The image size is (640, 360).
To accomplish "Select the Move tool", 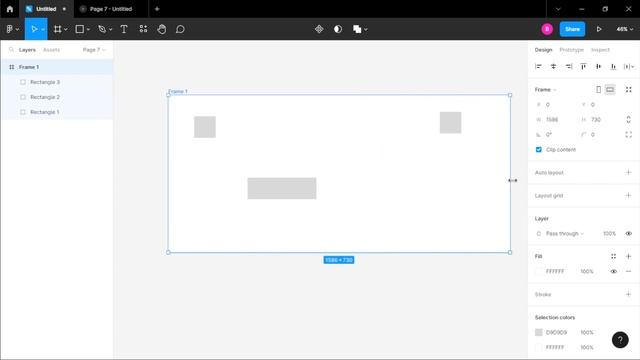I will [34, 29].
